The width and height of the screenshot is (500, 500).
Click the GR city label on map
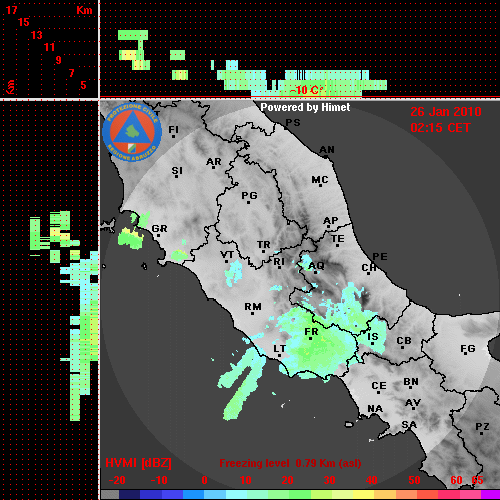click(159, 229)
